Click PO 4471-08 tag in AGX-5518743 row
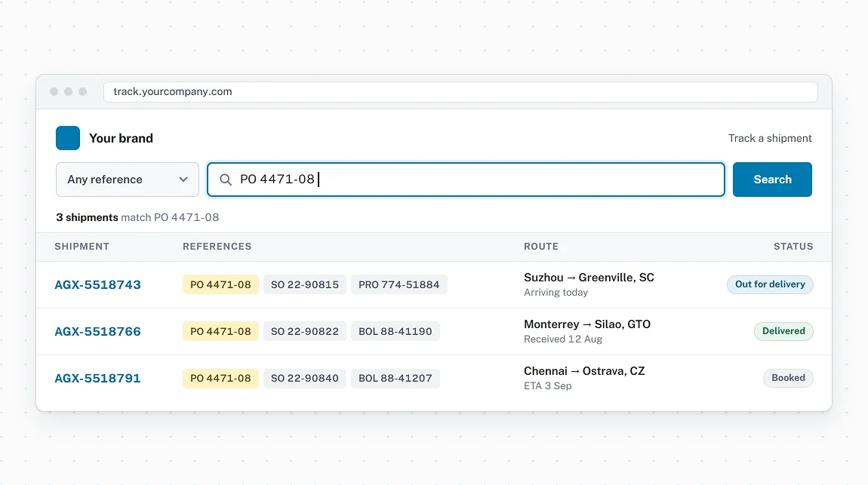Image resolution: width=868 pixels, height=485 pixels. (x=220, y=285)
